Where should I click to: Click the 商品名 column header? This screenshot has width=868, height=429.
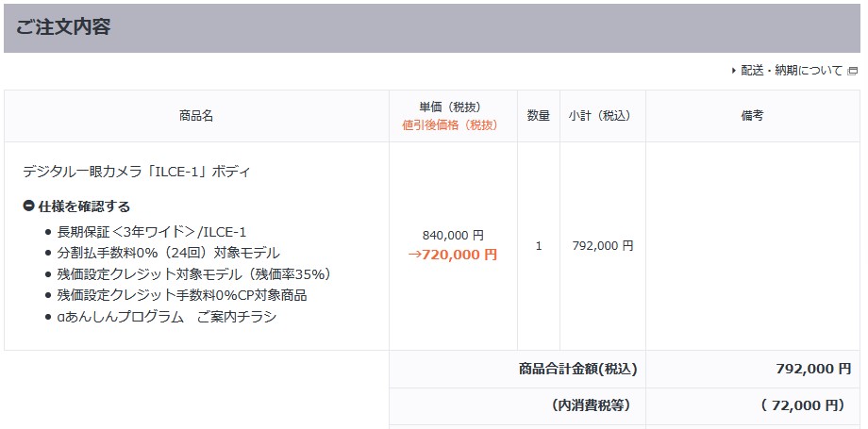pos(196,116)
